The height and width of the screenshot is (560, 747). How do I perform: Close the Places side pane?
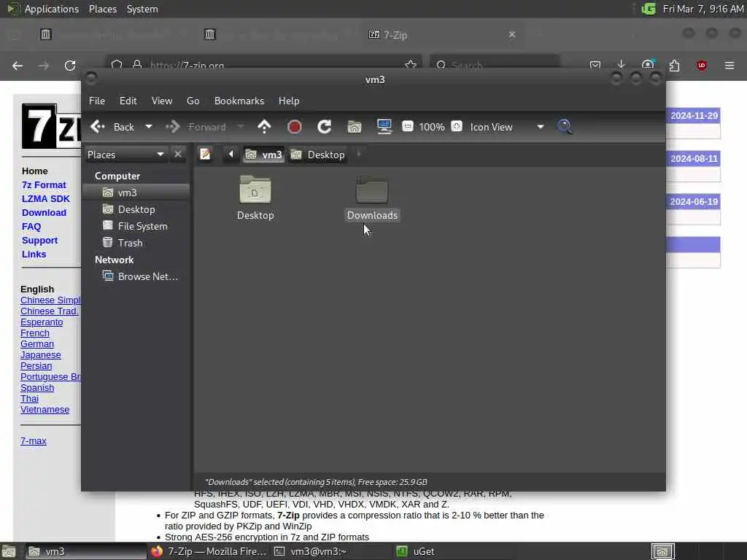(x=178, y=155)
